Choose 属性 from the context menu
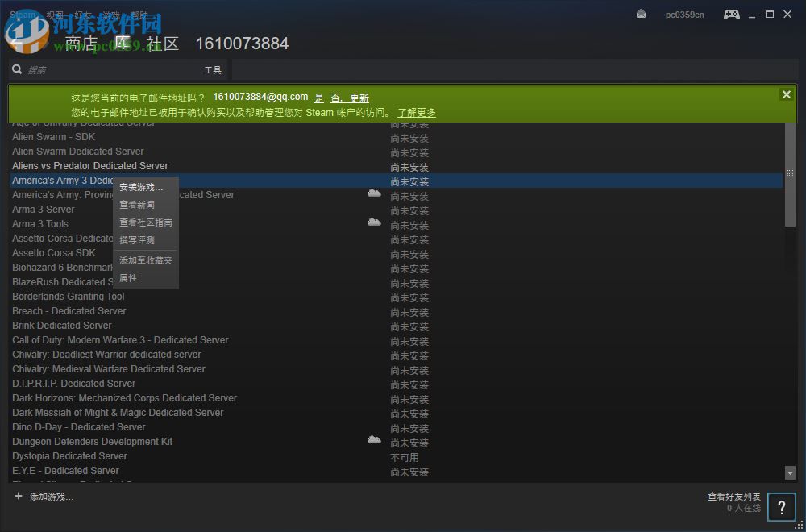Viewport: 806px width, 532px height. click(x=127, y=277)
